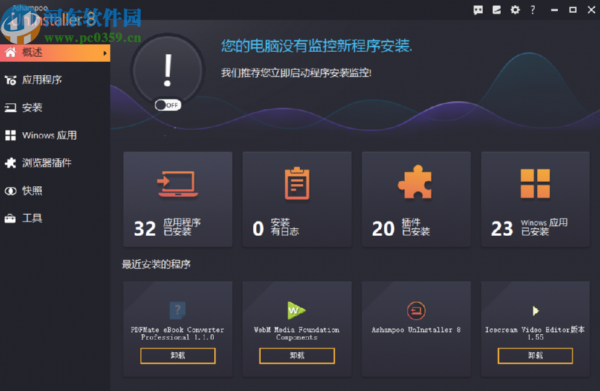
Task: Open the 32 应用程序已安装 tile
Action: point(178,199)
